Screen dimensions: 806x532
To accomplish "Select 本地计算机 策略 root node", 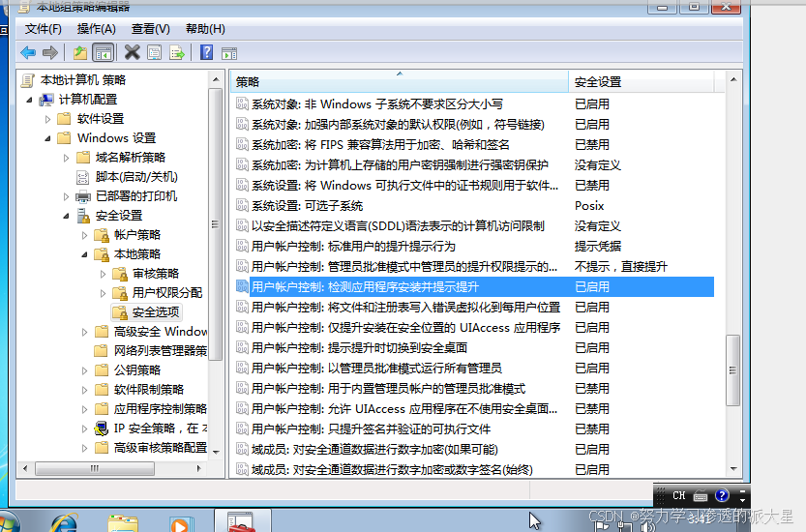I will 83,80.
